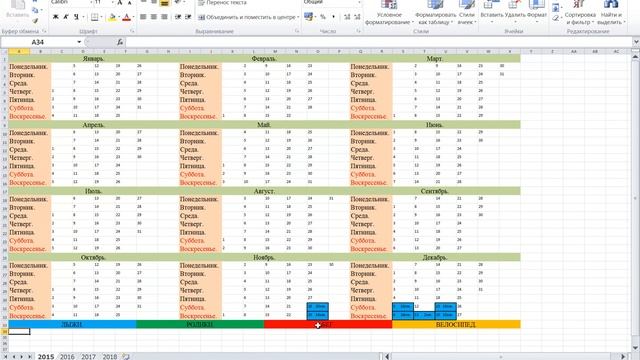Viewport: 640px width, 360px height.
Task: Click the vertical scrollbar down arrow
Action: (635, 347)
